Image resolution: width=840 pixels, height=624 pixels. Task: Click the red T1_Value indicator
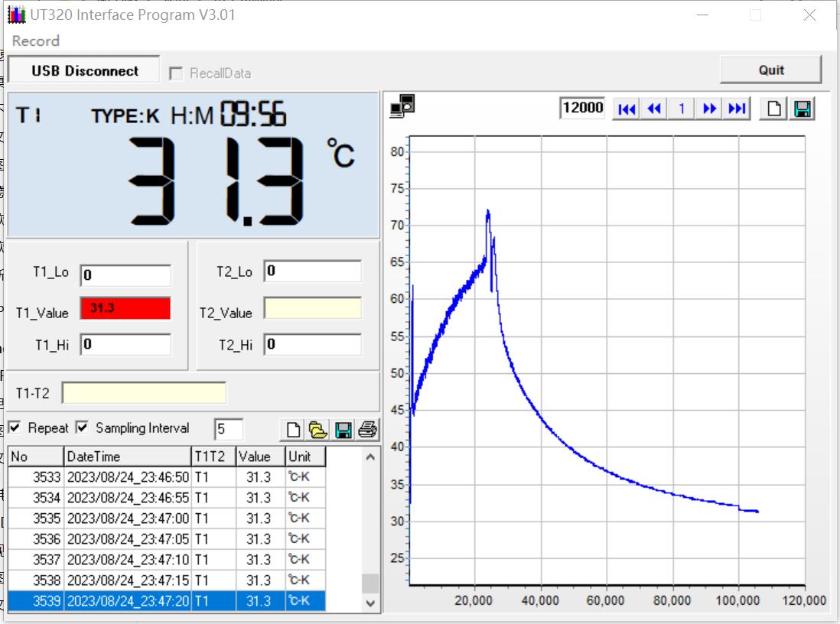(x=125, y=308)
